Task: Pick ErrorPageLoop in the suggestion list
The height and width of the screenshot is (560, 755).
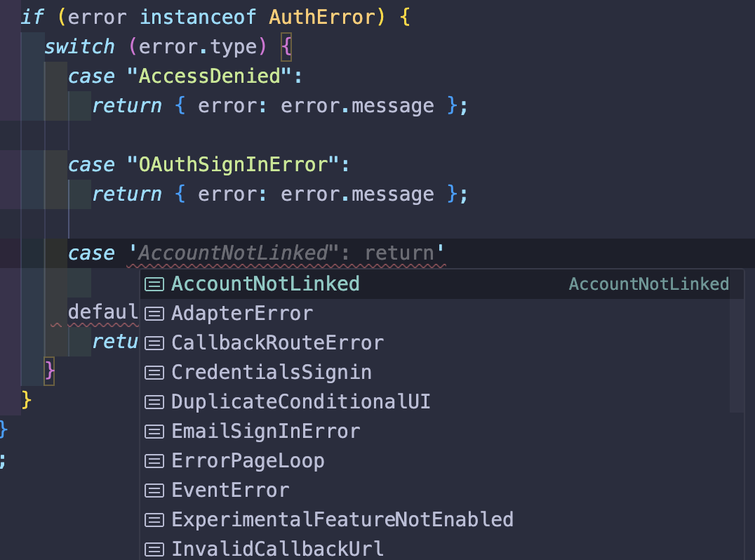Action: click(441, 461)
